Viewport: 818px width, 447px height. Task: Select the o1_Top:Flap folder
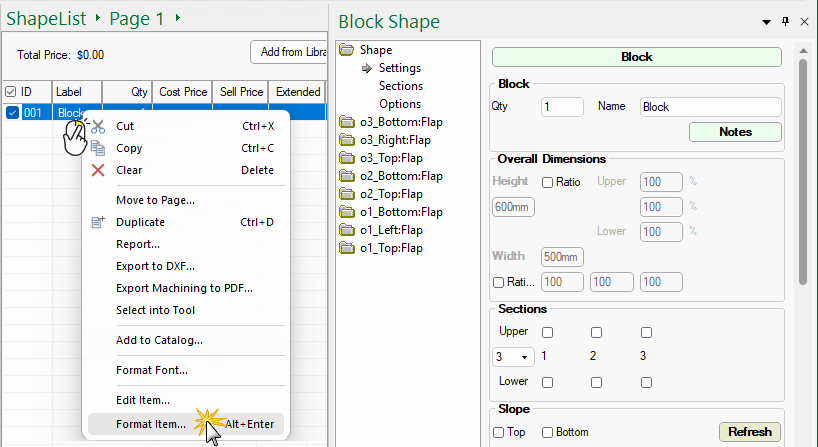point(348,248)
